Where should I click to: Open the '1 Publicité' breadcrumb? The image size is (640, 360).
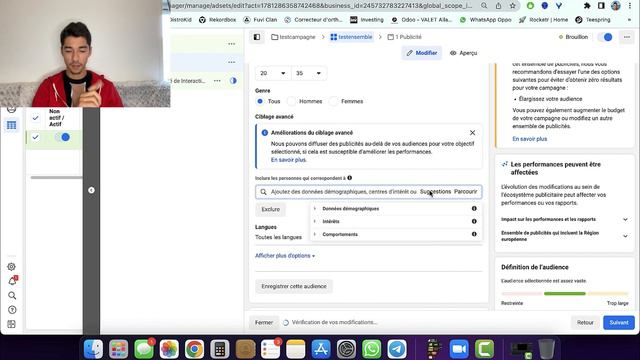(x=404, y=37)
